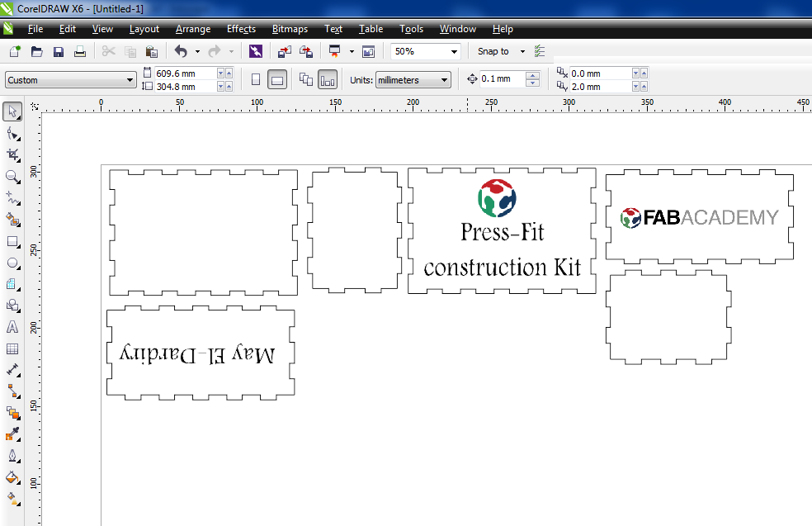Open the Layout menu
The width and height of the screenshot is (812, 526).
click(x=144, y=29)
